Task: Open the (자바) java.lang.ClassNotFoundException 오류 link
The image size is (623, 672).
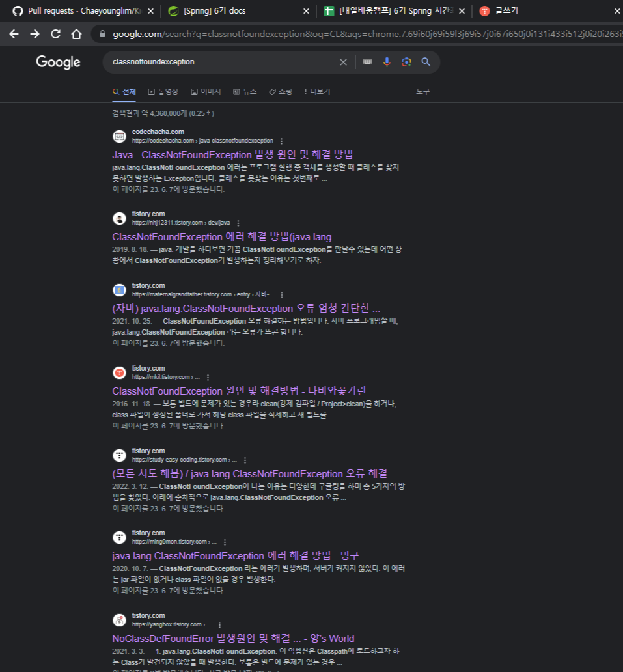Action: (246, 309)
